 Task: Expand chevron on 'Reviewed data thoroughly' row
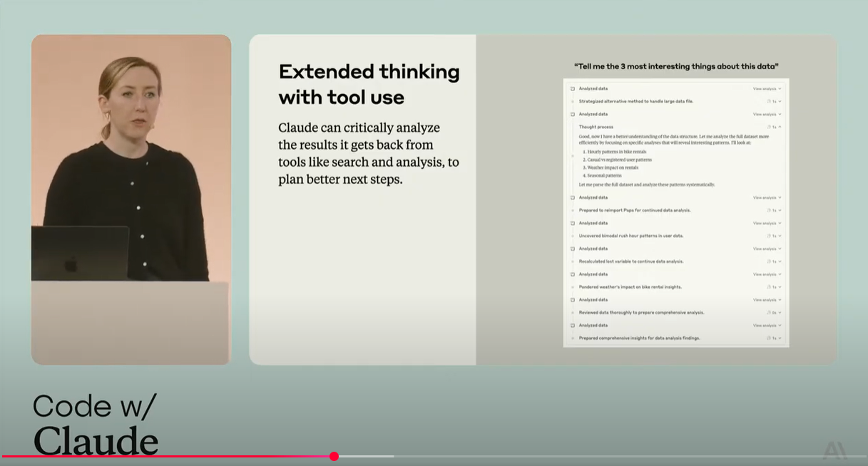pyautogui.click(x=780, y=313)
